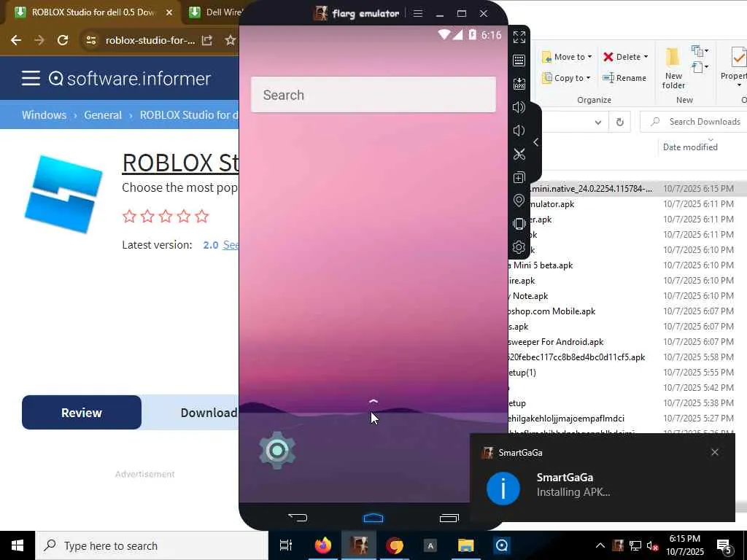Click Rename in File Explorer ribbon
Image resolution: width=747 pixels, height=560 pixels.
[x=624, y=77]
